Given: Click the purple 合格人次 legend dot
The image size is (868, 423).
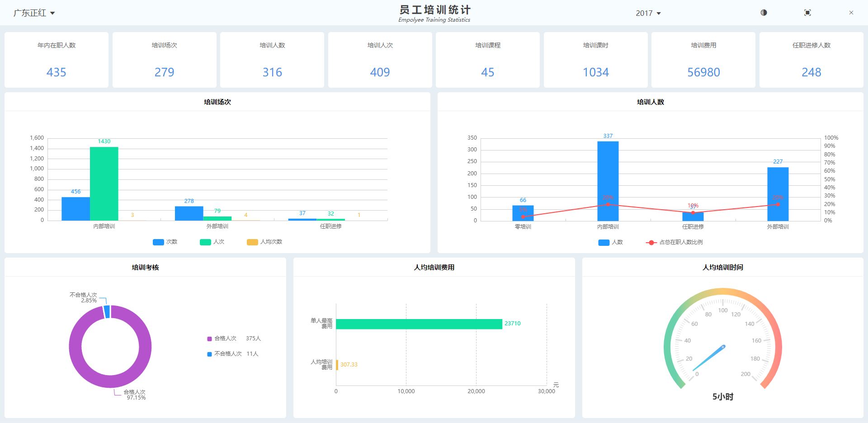Looking at the screenshot, I should pyautogui.click(x=209, y=339).
